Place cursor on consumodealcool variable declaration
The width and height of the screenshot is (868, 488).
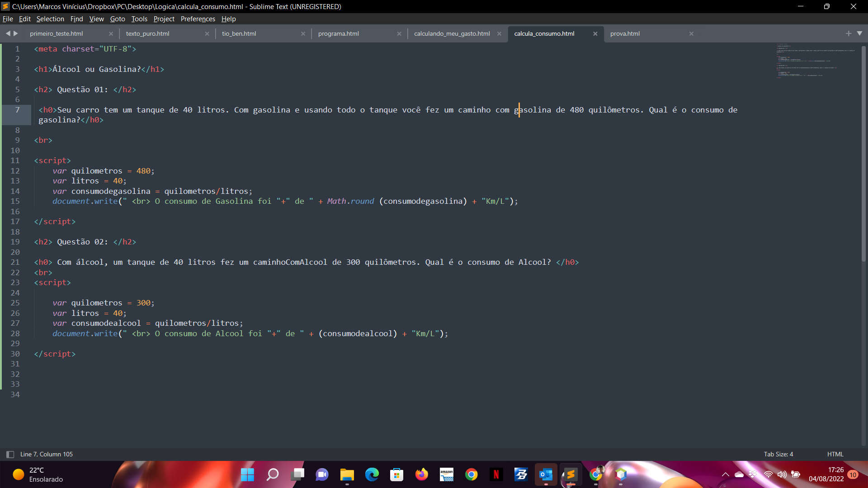(x=106, y=323)
